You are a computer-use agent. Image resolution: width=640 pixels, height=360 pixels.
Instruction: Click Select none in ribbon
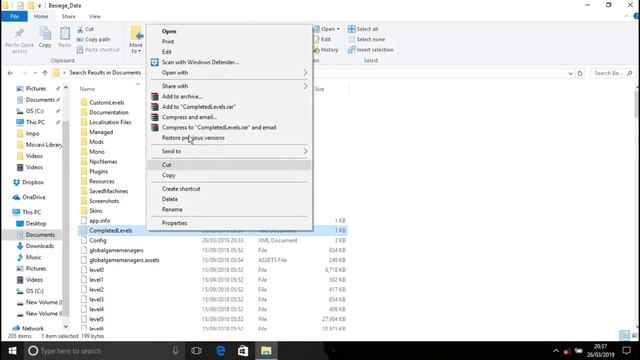pyautogui.click(x=366, y=39)
